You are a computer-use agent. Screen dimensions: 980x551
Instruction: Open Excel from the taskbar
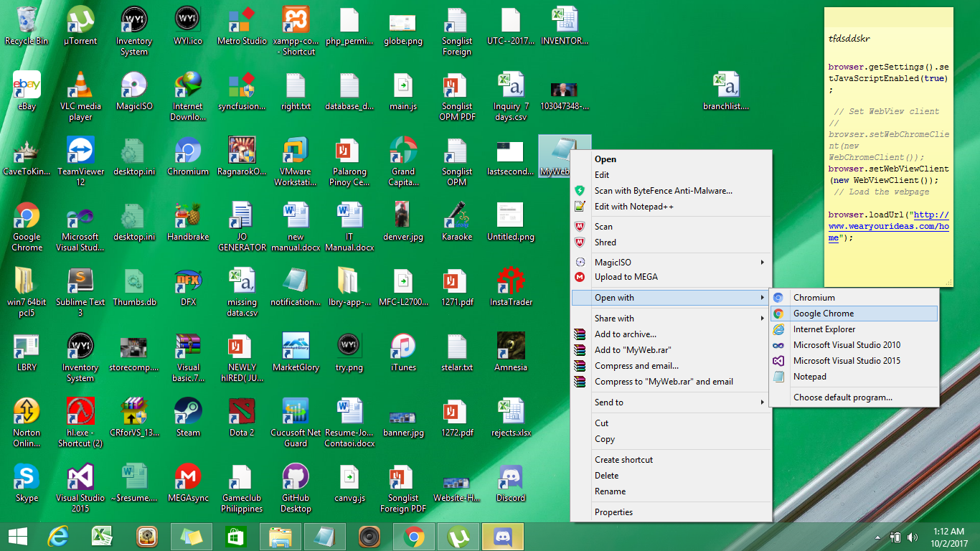102,537
